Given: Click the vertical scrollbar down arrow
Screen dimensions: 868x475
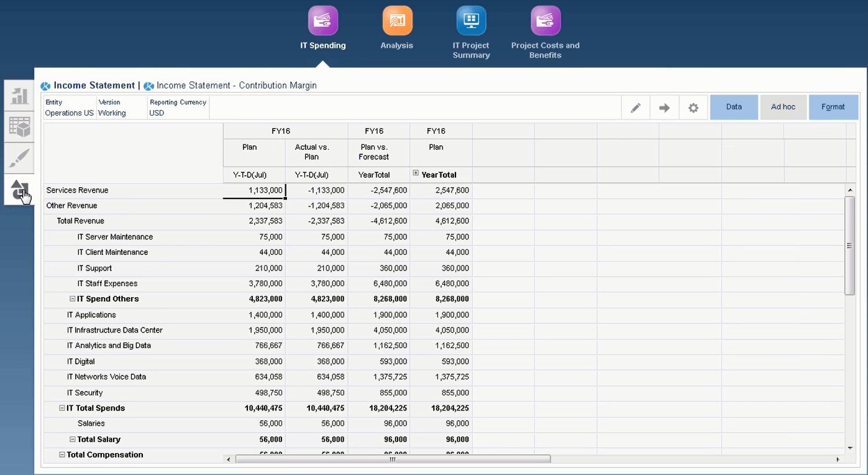Looking at the screenshot, I should pyautogui.click(x=849, y=448).
